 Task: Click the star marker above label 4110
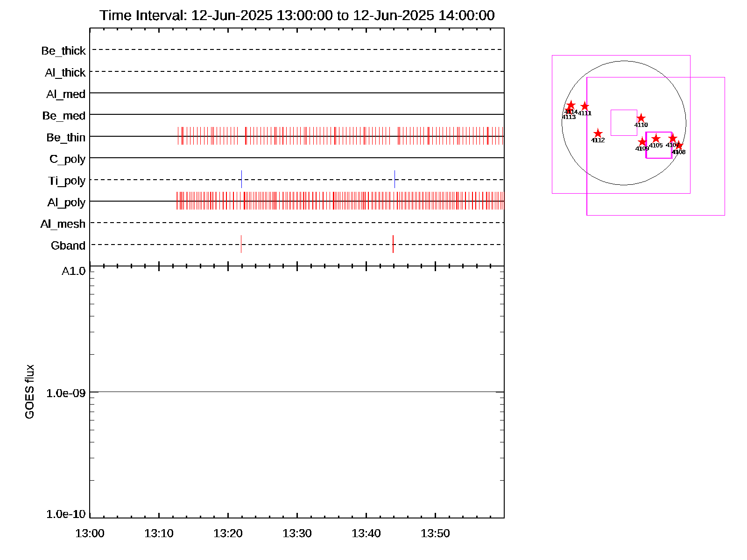tap(641, 118)
